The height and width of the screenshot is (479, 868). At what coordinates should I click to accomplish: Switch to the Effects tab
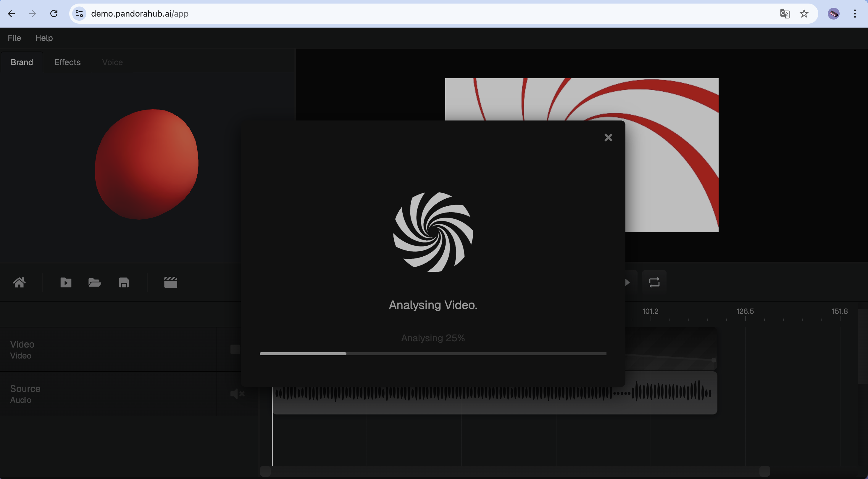[67, 62]
